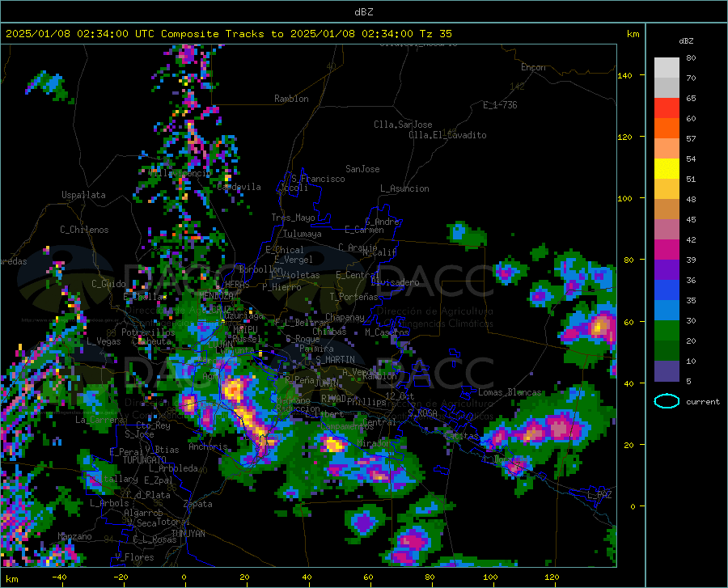The width and height of the screenshot is (728, 588).
Task: Click the 'SanJose' map label
Action: [x=362, y=169]
